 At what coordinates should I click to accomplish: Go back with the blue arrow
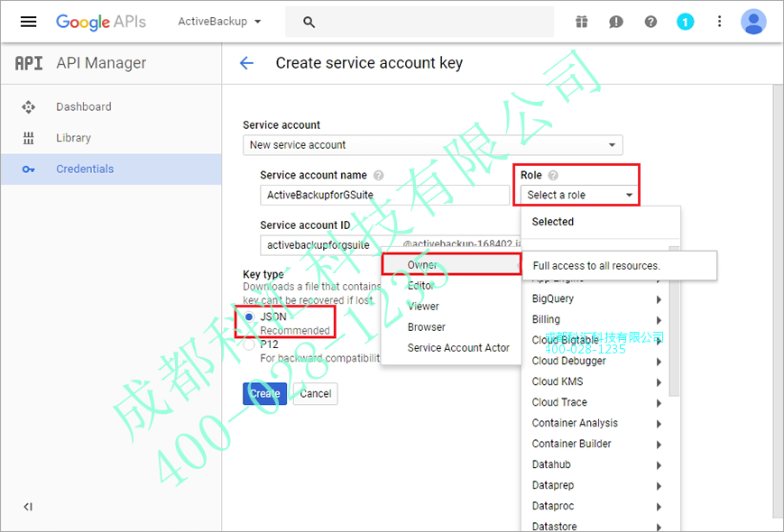coord(246,63)
